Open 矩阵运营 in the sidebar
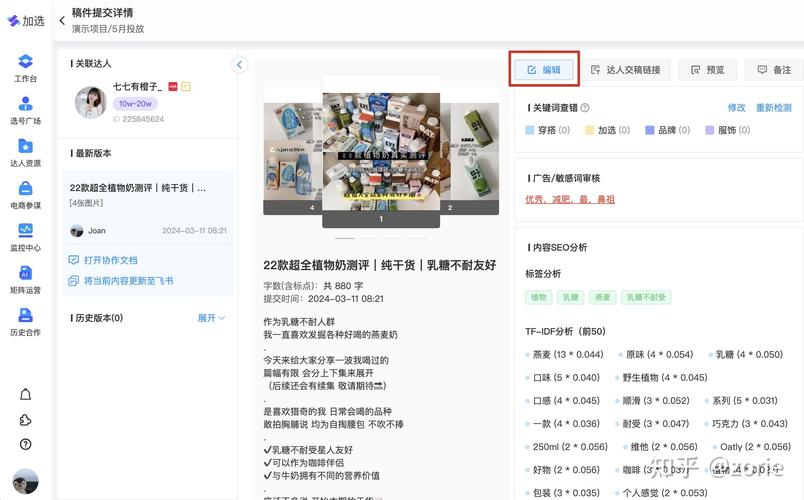 click(x=25, y=279)
